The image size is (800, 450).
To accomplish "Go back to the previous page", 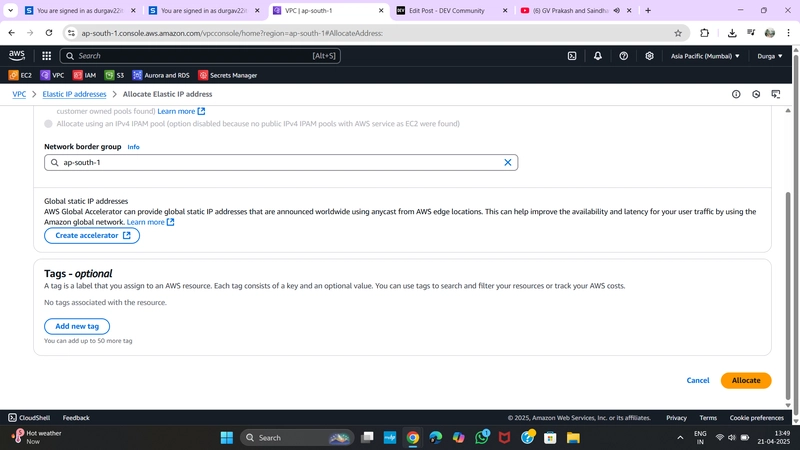I will click(12, 33).
